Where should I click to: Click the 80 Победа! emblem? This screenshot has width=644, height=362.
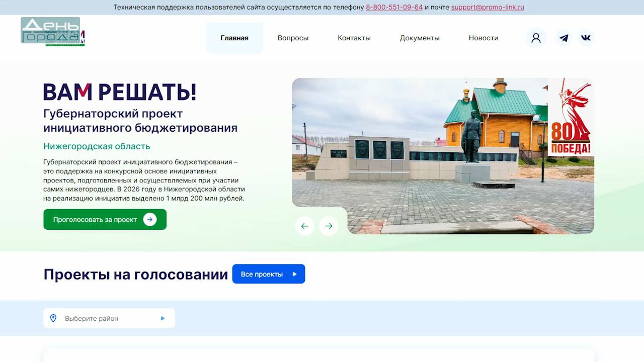pos(571,117)
